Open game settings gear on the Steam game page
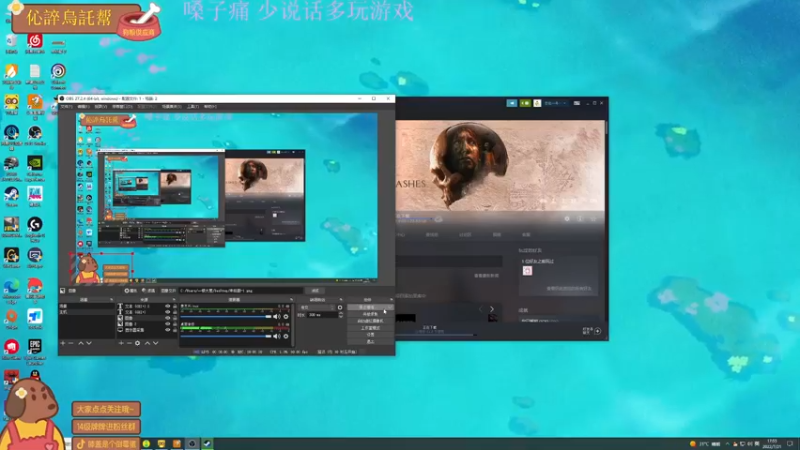 coord(567,218)
